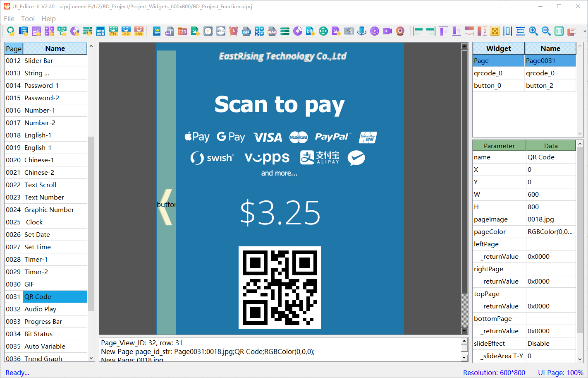Align selected widgets to right edge
Screen dimensions: 588x378
pyautogui.click(x=431, y=31)
